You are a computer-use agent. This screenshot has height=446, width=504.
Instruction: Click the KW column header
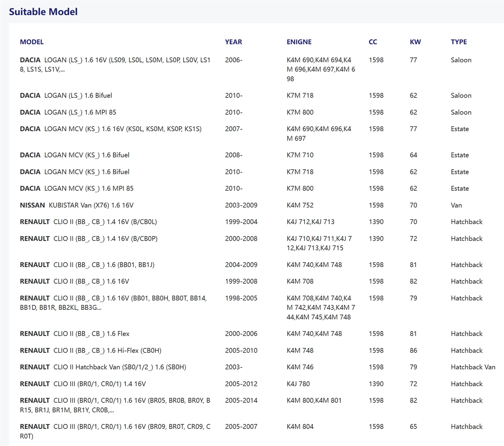(415, 42)
